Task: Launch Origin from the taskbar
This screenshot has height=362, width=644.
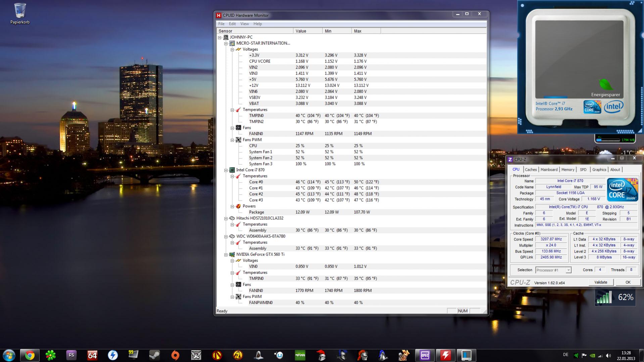Action: pos(175,355)
